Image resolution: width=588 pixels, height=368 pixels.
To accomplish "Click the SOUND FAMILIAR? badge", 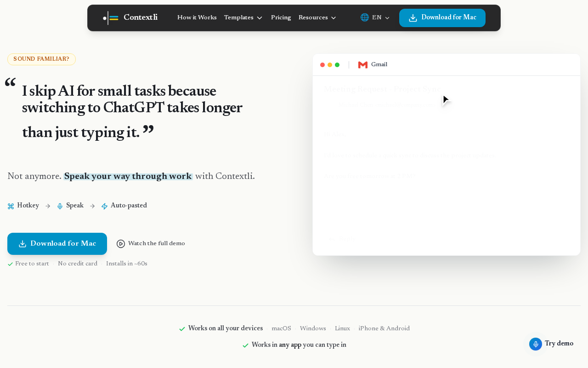I will [41, 59].
